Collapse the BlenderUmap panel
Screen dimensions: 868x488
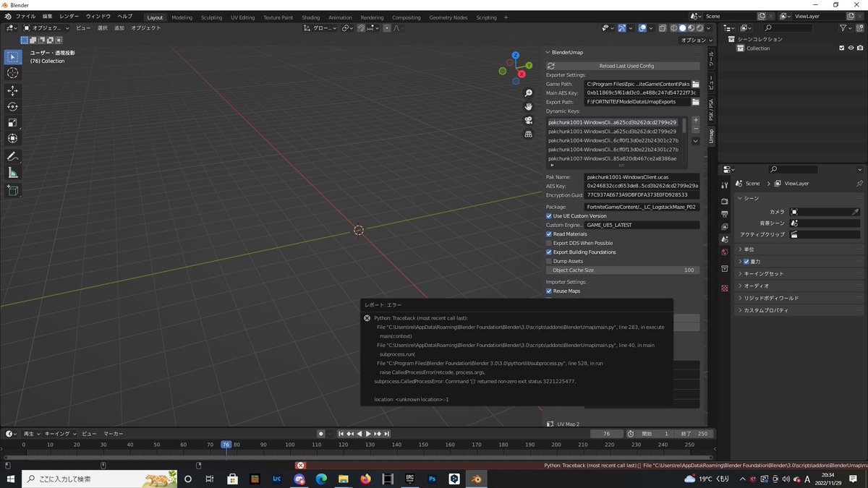(x=548, y=52)
